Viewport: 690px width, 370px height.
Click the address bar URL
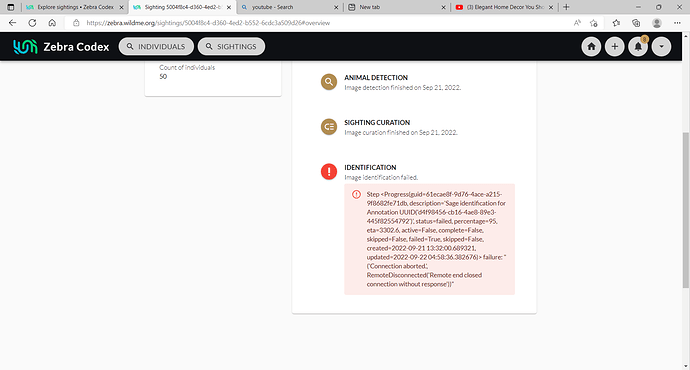point(208,23)
